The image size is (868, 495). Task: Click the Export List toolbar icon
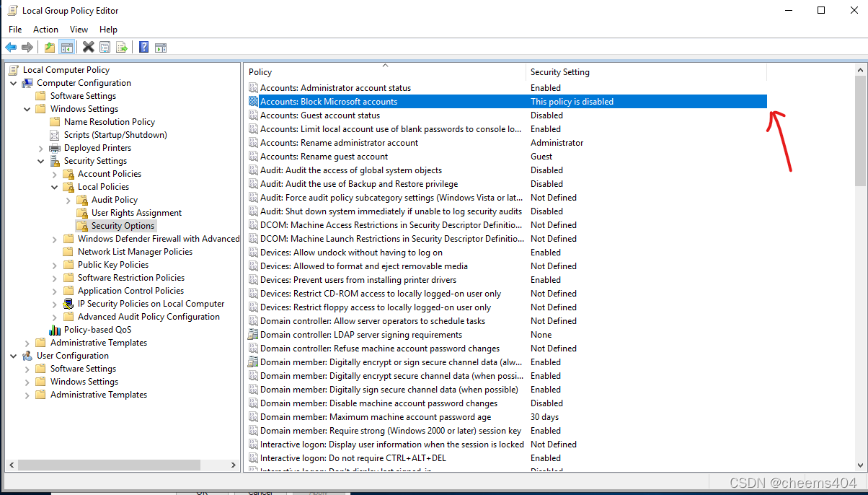tap(122, 47)
